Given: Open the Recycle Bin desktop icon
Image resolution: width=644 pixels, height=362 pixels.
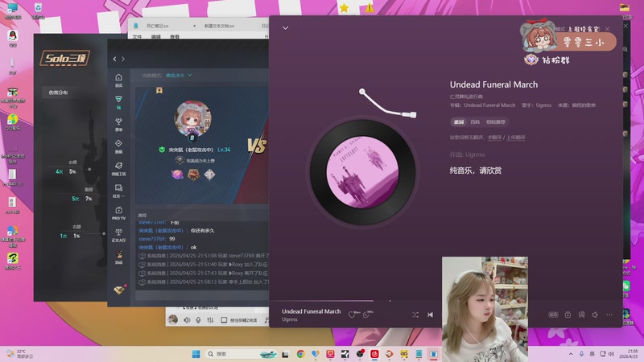Looking at the screenshot, I should pyautogui.click(x=38, y=10).
